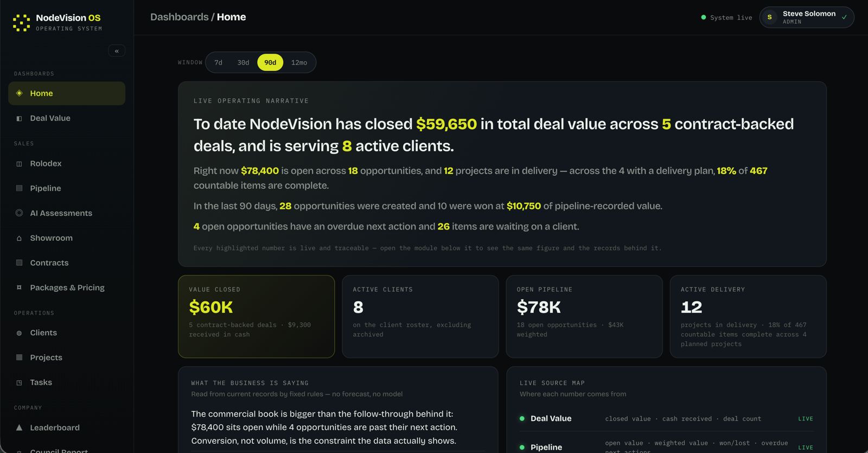Click the Home diamond icon in sidebar

(20, 93)
